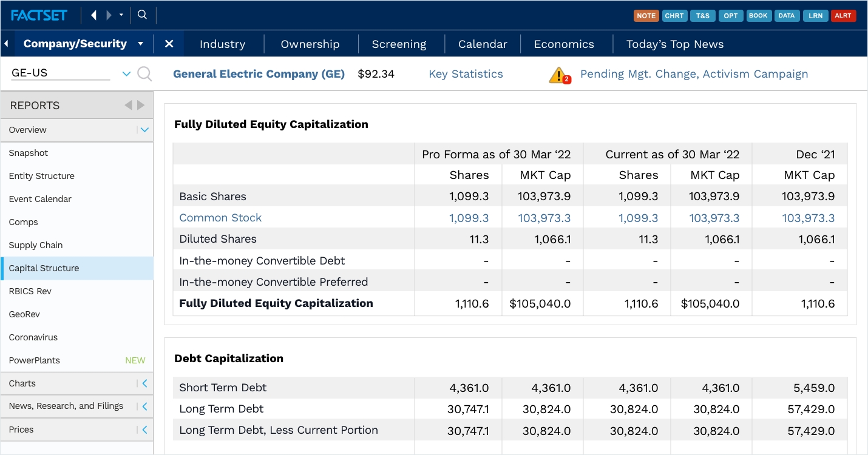Click the ticker search magnifier icon
Screen dimensions: 868x455
(144, 74)
